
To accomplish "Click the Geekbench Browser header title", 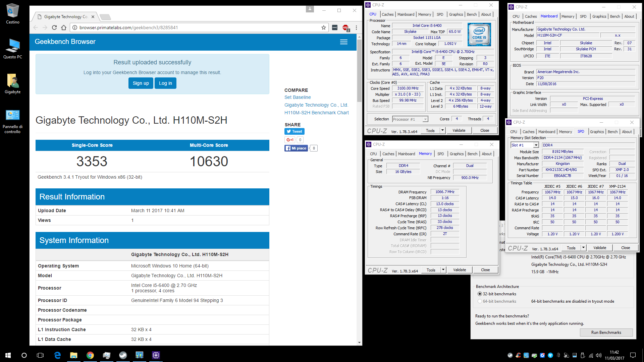I will 65,42.
